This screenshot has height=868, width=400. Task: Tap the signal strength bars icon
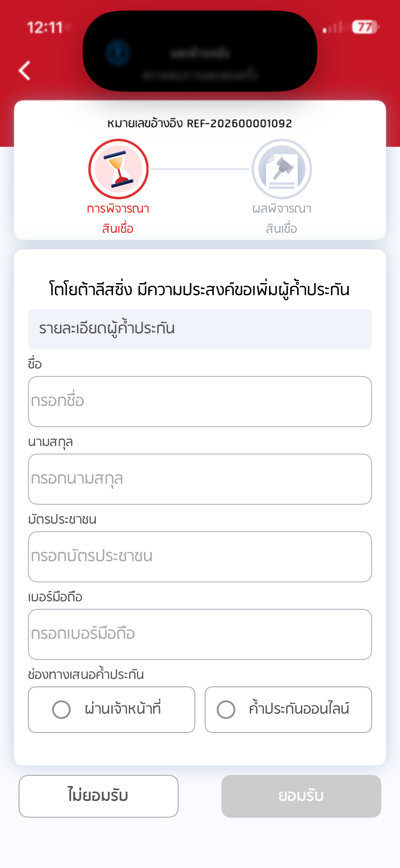pyautogui.click(x=332, y=28)
